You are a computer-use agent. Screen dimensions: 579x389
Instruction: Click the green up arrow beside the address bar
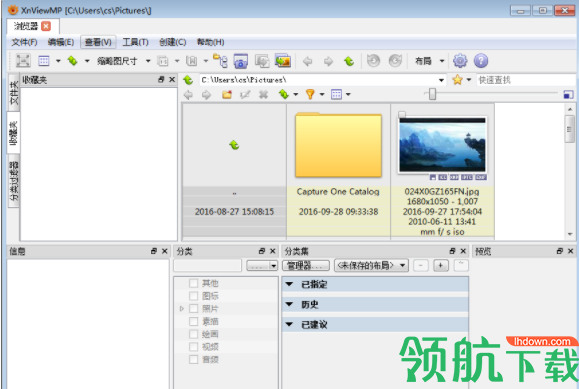(188, 79)
